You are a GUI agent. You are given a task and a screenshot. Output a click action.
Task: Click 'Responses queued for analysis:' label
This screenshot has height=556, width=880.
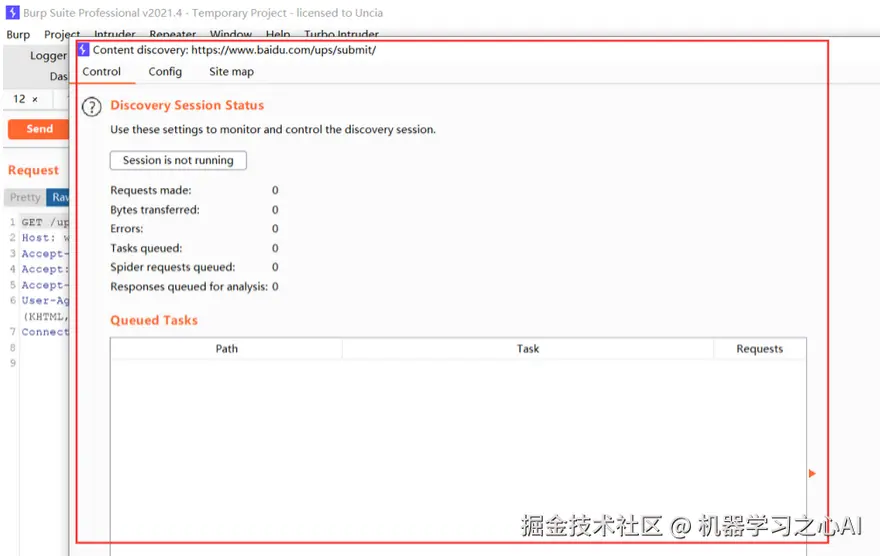pos(189,287)
